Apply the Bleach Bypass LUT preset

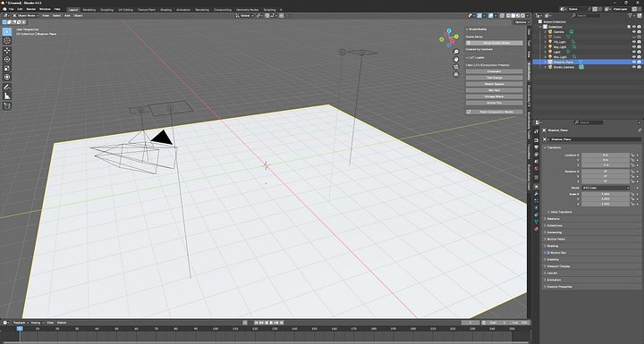(494, 84)
